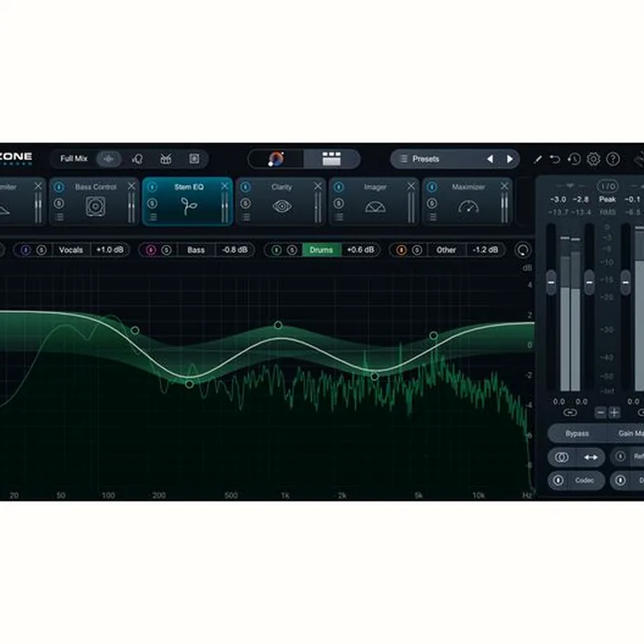Solo the Bass stem

pyautogui.click(x=166, y=250)
